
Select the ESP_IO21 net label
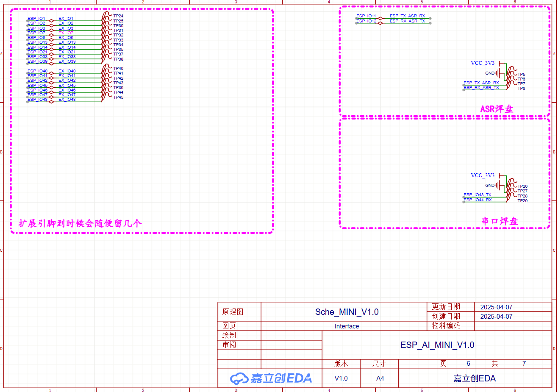(x=38, y=52)
